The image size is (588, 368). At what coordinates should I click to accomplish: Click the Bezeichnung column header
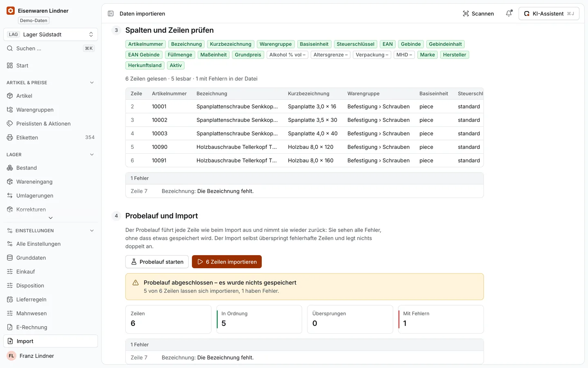[212, 94]
